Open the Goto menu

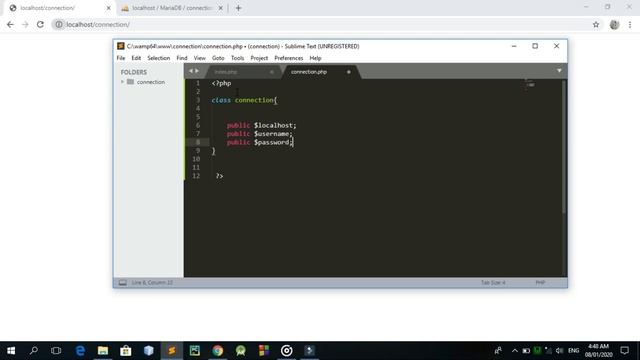pos(218,58)
